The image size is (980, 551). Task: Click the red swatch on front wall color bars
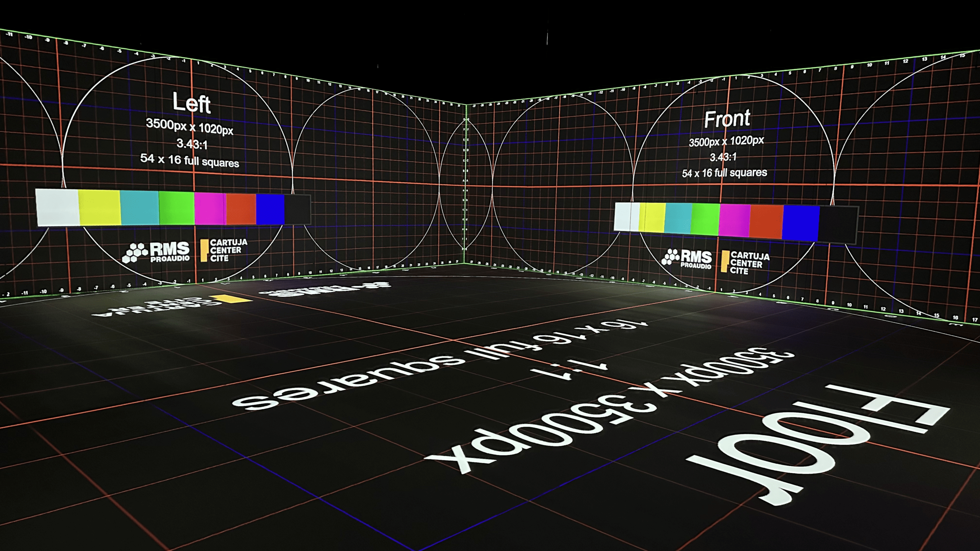click(x=766, y=222)
